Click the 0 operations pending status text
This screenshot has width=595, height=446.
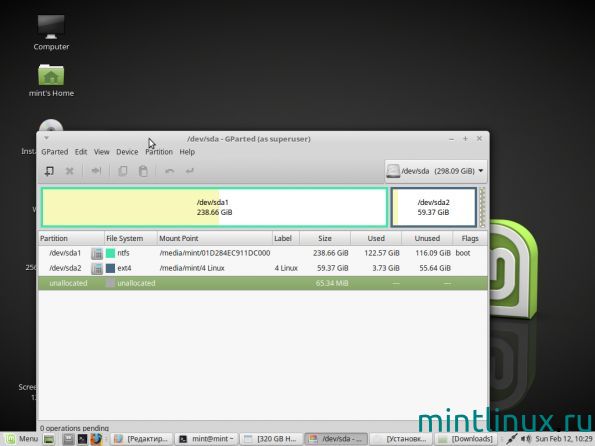tap(74, 428)
